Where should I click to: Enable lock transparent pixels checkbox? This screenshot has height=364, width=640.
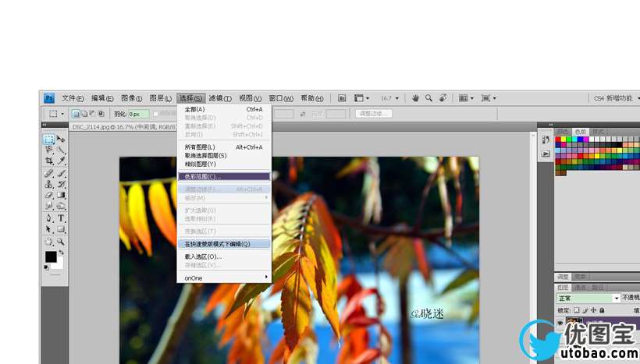(576, 310)
